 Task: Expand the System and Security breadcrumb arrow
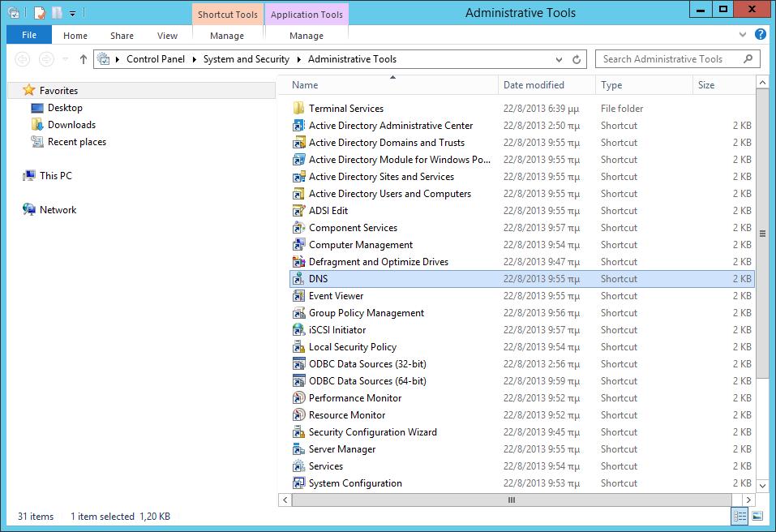pyautogui.click(x=298, y=59)
